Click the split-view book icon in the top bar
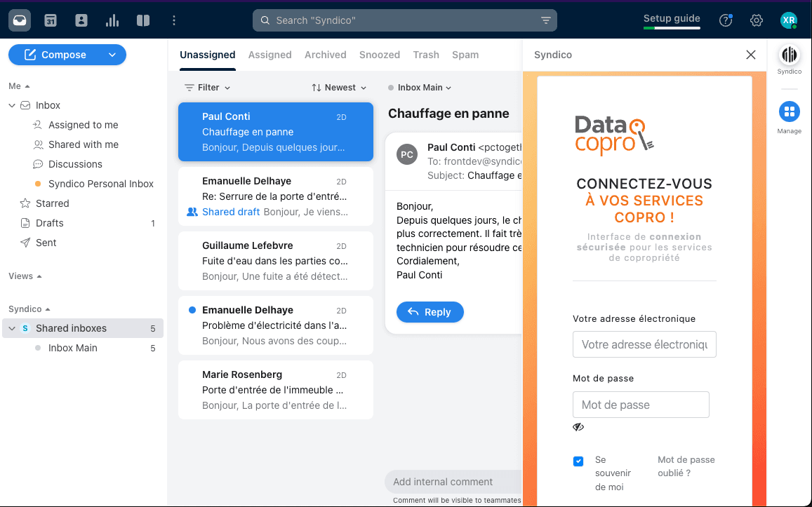 143,20
